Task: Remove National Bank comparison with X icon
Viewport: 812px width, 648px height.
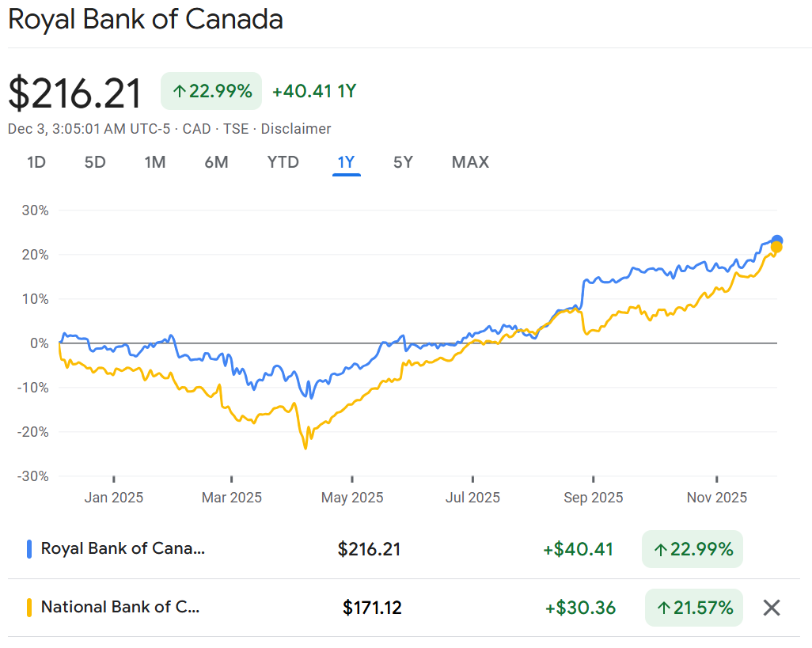Action: coord(772,608)
